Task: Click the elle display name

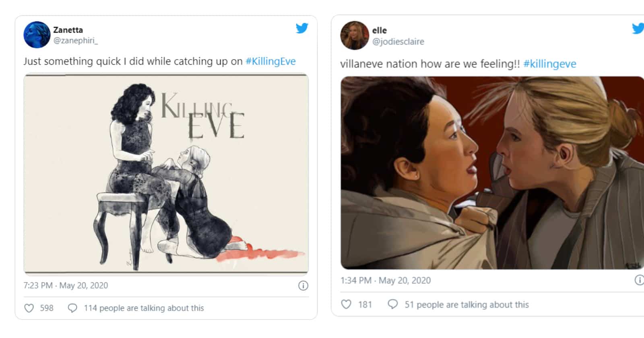Action: [x=379, y=30]
